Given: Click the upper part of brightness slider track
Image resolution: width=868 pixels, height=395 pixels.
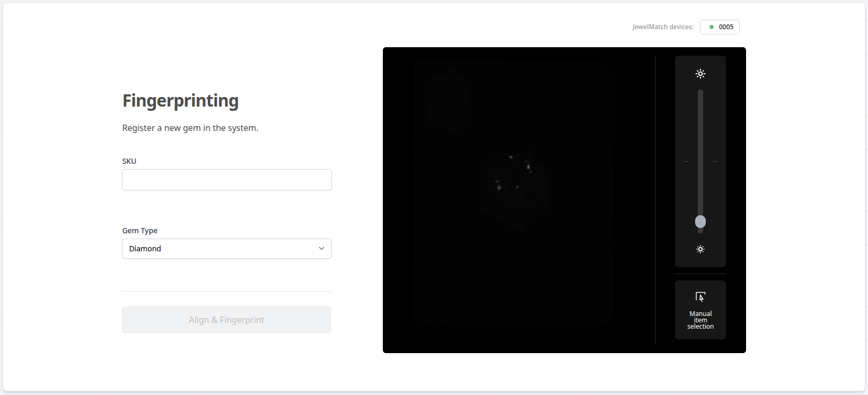Looking at the screenshot, I should click(700, 122).
